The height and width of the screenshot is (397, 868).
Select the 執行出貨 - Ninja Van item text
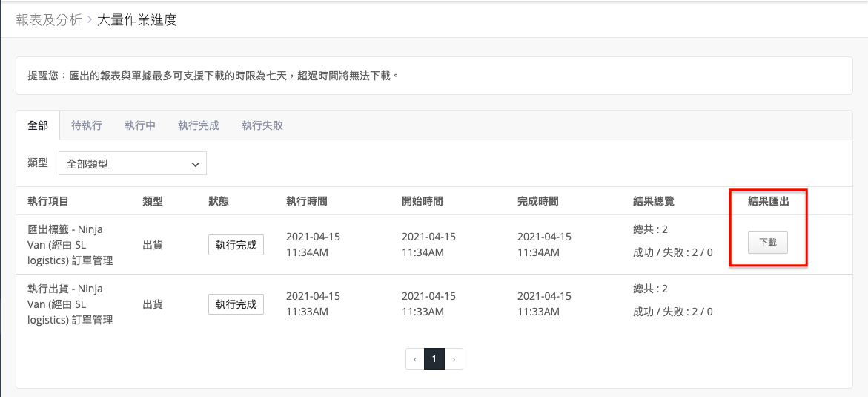70,304
